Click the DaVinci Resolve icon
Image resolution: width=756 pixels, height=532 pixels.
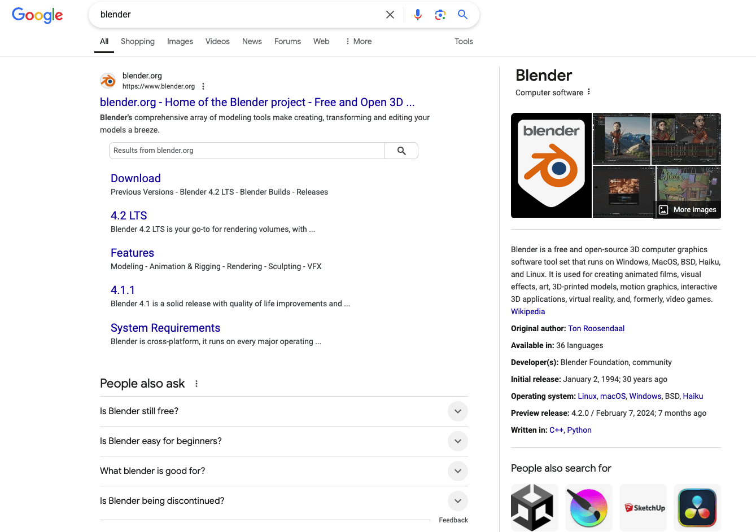pyautogui.click(x=696, y=507)
